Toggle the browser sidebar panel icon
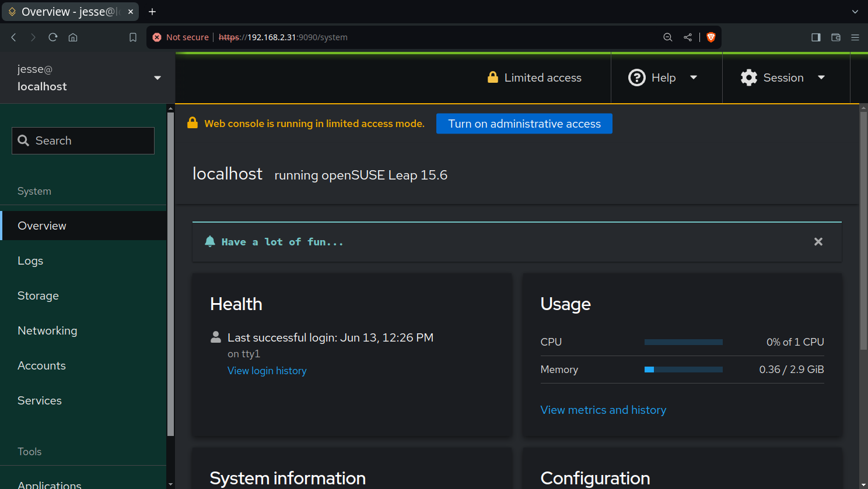868x489 pixels. point(816,37)
